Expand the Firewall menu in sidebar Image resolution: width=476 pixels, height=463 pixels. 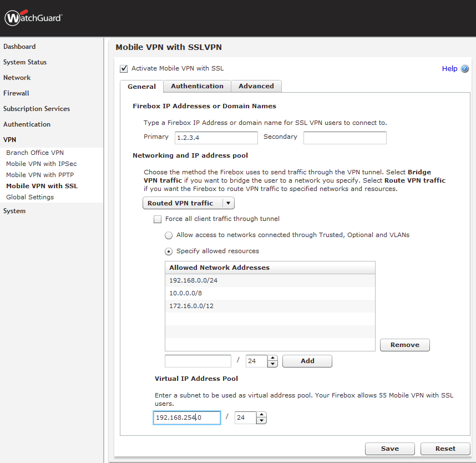(x=16, y=93)
